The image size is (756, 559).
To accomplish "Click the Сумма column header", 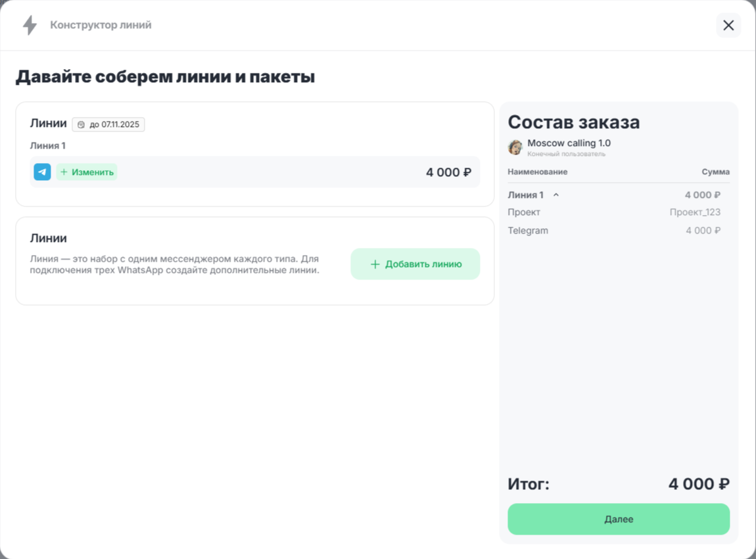I will point(715,172).
